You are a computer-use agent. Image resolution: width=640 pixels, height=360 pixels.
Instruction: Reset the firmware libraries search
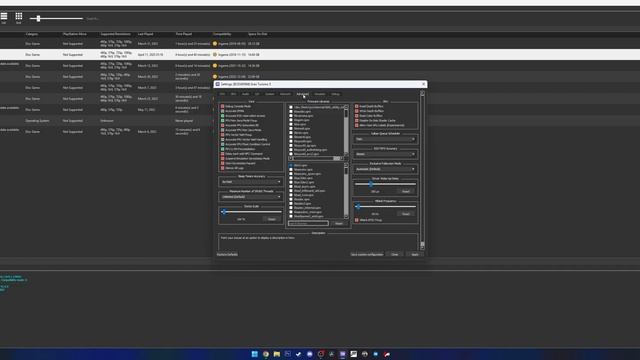(x=339, y=224)
